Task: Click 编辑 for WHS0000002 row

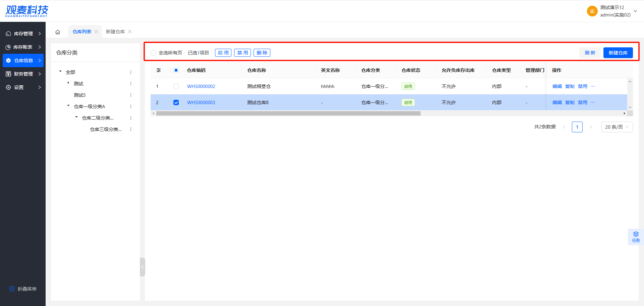Action: pos(557,86)
